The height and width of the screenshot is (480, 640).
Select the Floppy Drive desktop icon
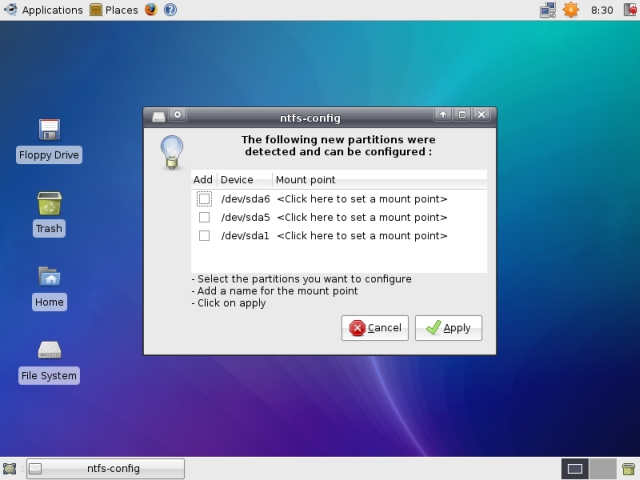click(x=49, y=141)
